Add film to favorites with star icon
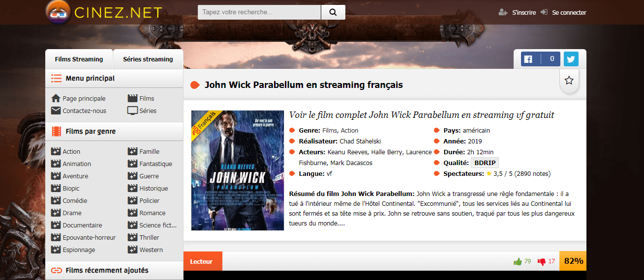The height and width of the screenshot is (280, 644). (x=569, y=81)
